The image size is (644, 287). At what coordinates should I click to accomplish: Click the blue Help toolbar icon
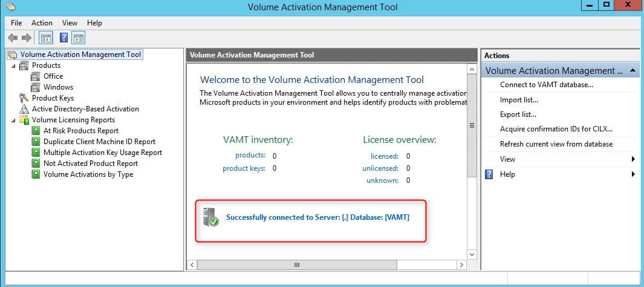point(63,38)
